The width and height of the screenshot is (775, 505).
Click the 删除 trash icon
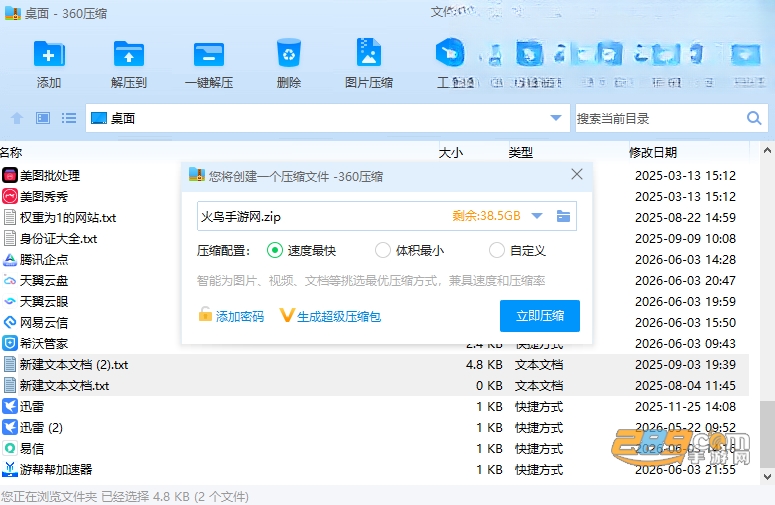click(x=289, y=53)
